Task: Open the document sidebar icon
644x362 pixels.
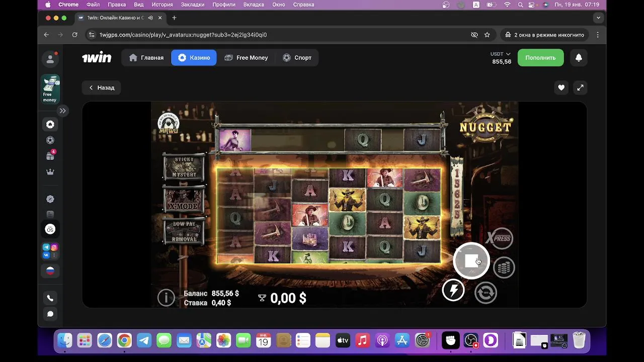Action: click(50, 215)
